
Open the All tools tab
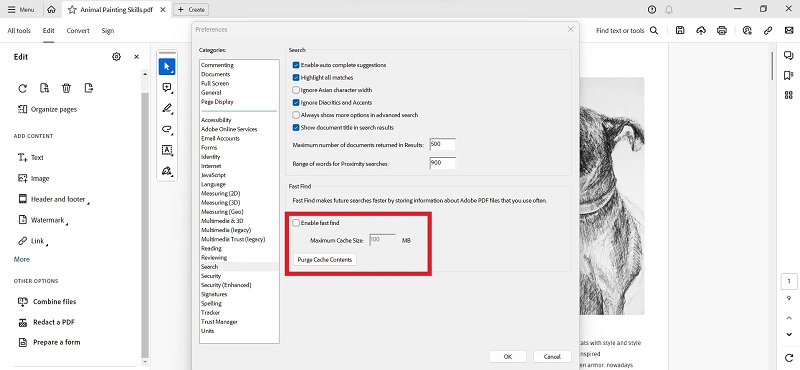pyautogui.click(x=19, y=31)
